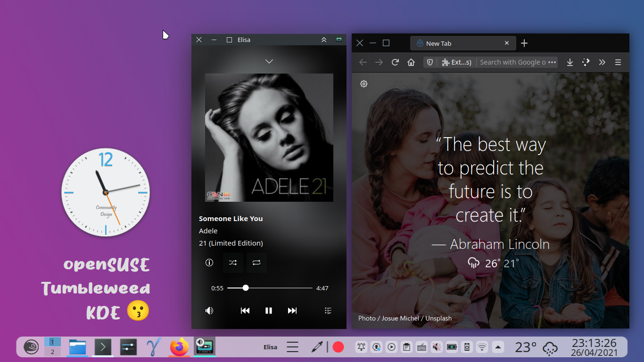Click the Adele 21 album cover
The image size is (644, 362).
(x=269, y=138)
